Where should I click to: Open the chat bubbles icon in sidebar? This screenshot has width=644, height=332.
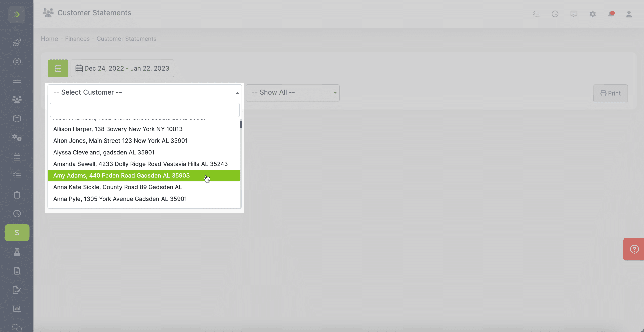pyautogui.click(x=17, y=328)
